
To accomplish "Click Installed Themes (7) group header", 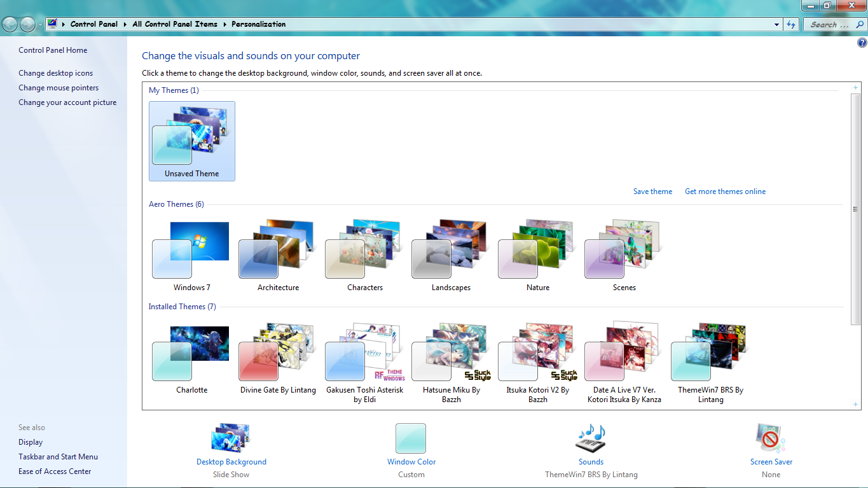I will coord(182,307).
